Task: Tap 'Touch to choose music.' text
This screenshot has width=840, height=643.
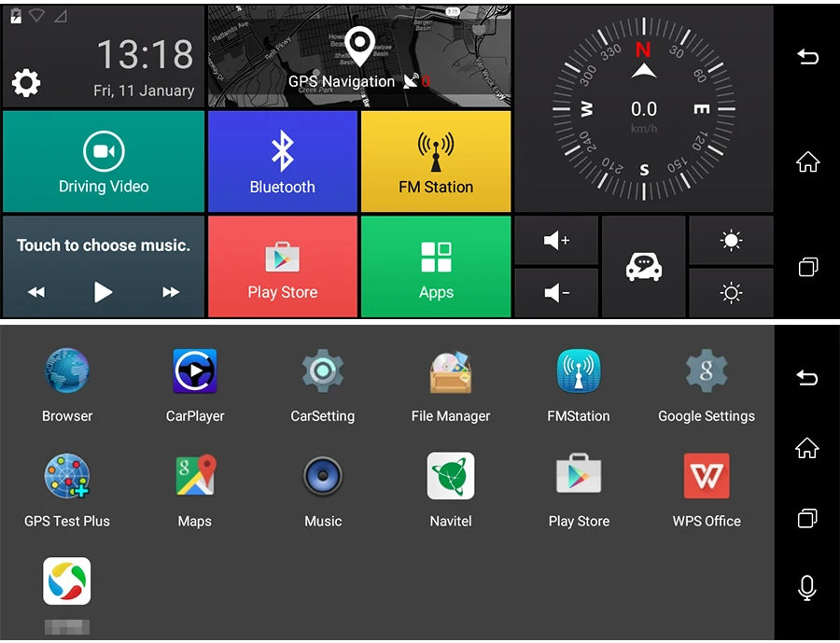Action: point(104,245)
